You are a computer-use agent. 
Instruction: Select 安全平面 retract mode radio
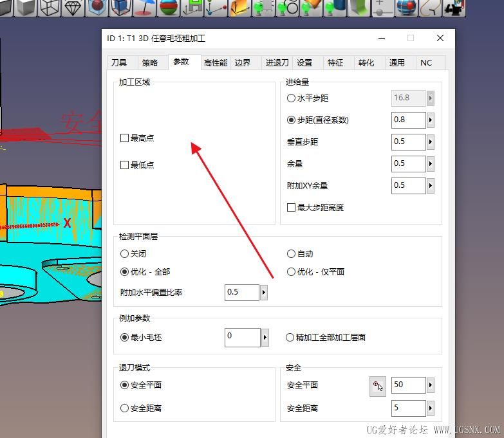pyautogui.click(x=124, y=385)
